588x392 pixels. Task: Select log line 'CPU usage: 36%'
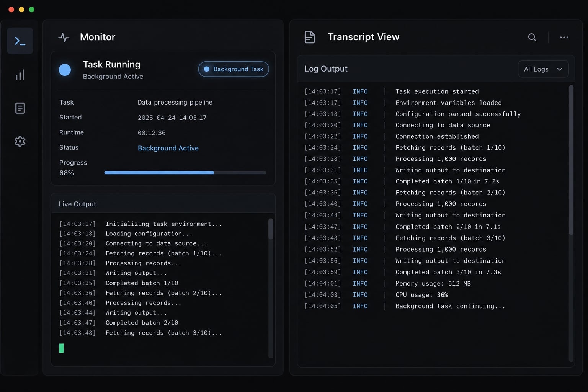[x=422, y=295]
